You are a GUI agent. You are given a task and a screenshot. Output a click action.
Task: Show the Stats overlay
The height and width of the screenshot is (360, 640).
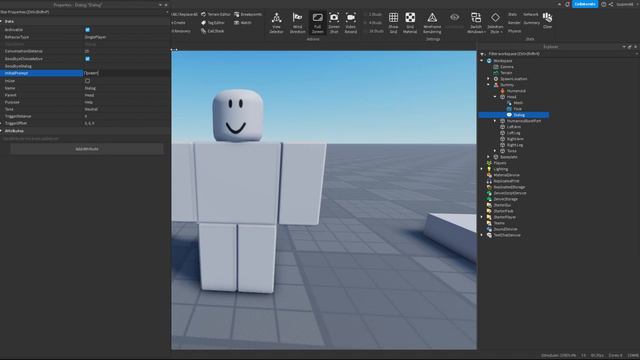(x=512, y=14)
